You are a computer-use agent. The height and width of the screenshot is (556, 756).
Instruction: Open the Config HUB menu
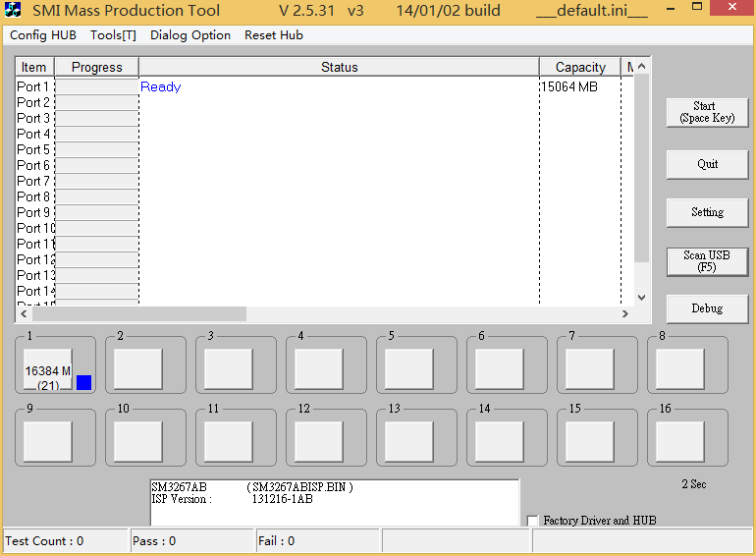pos(43,35)
